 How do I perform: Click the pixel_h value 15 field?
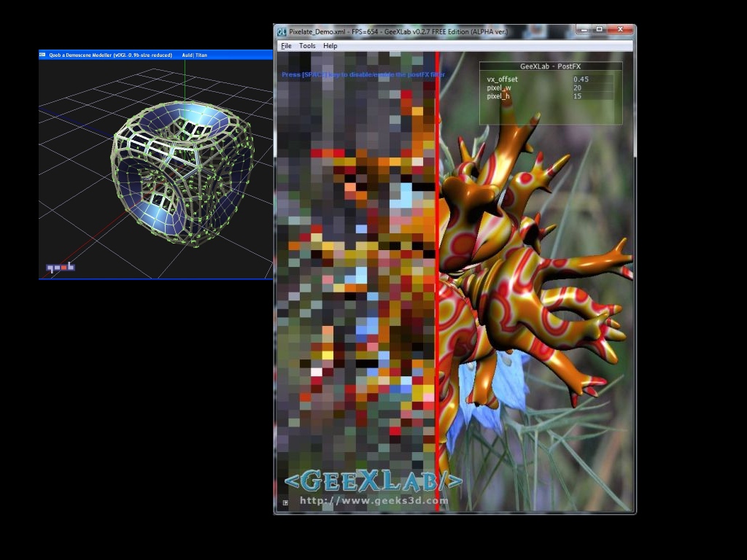[x=592, y=96]
